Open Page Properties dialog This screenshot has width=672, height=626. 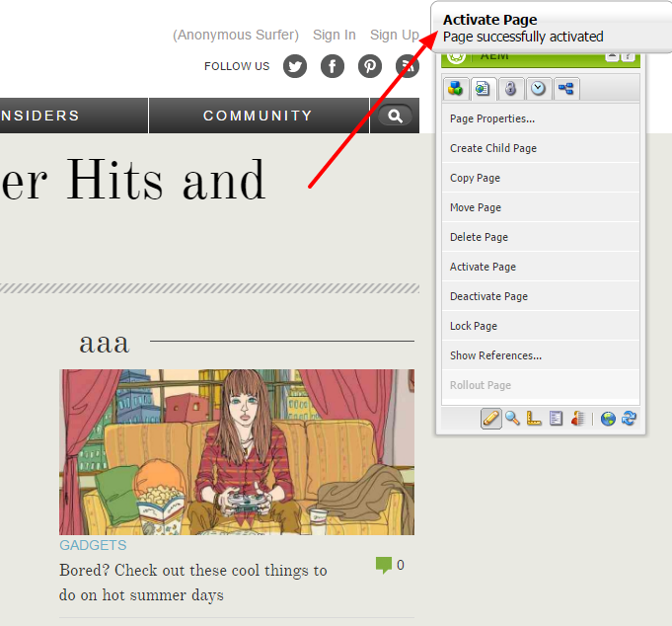[x=492, y=118]
